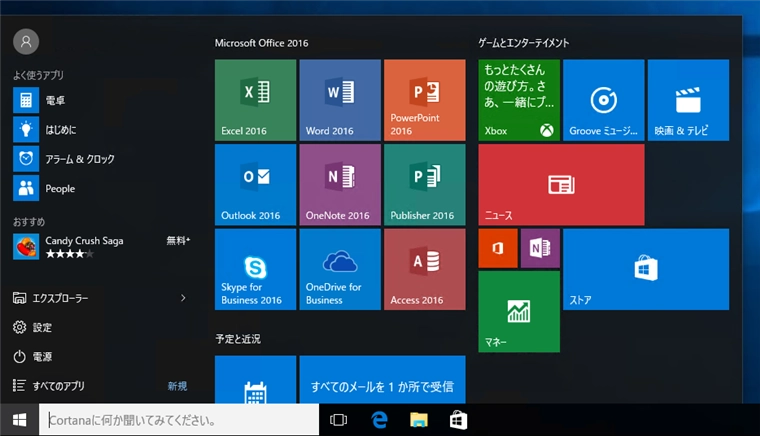Image resolution: width=760 pixels, height=436 pixels.
Task: Launch Microsoft Edge from taskbar
Action: pos(379,420)
